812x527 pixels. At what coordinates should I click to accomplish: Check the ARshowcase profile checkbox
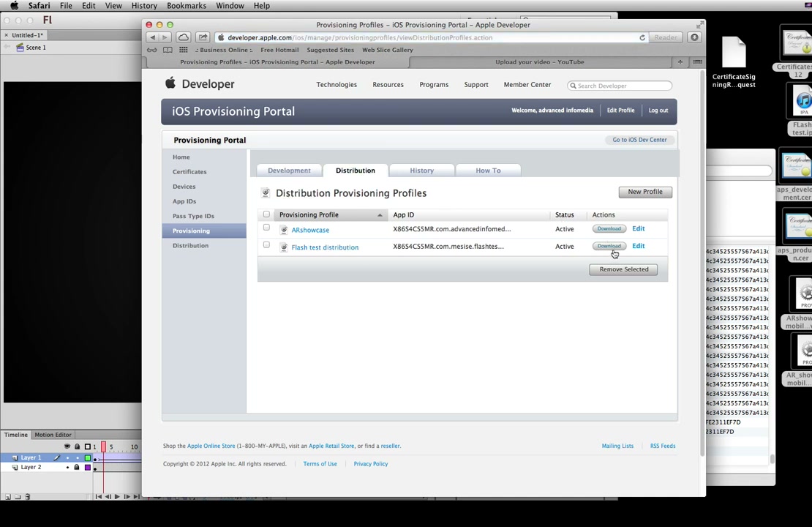coord(266,228)
